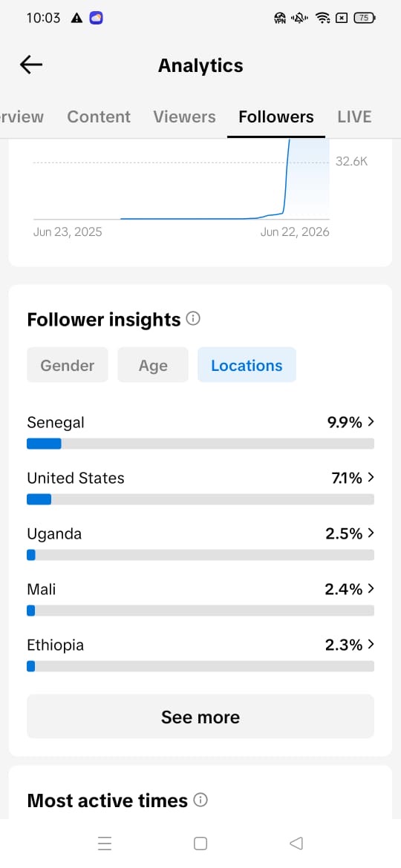Tap Android home square icon
The image size is (401, 868).
pos(200,843)
